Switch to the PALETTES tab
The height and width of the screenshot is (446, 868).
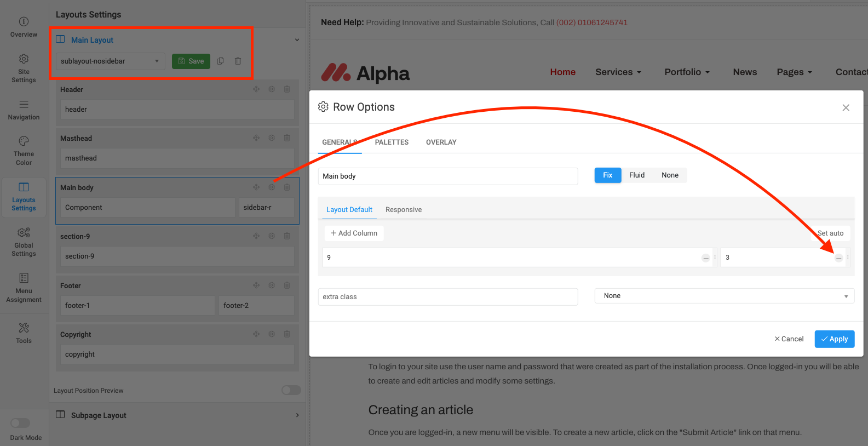[392, 142]
